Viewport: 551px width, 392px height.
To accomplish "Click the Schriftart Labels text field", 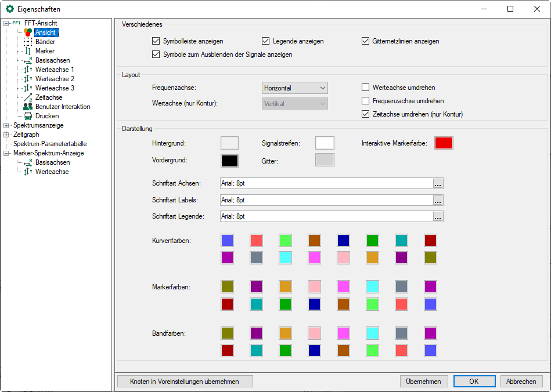I will click(325, 200).
